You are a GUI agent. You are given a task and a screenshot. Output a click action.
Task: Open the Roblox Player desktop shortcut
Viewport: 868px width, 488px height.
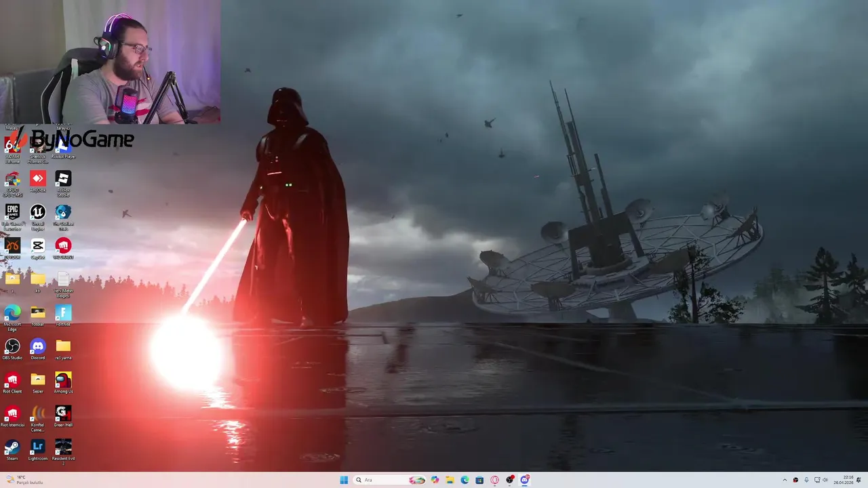click(63, 149)
